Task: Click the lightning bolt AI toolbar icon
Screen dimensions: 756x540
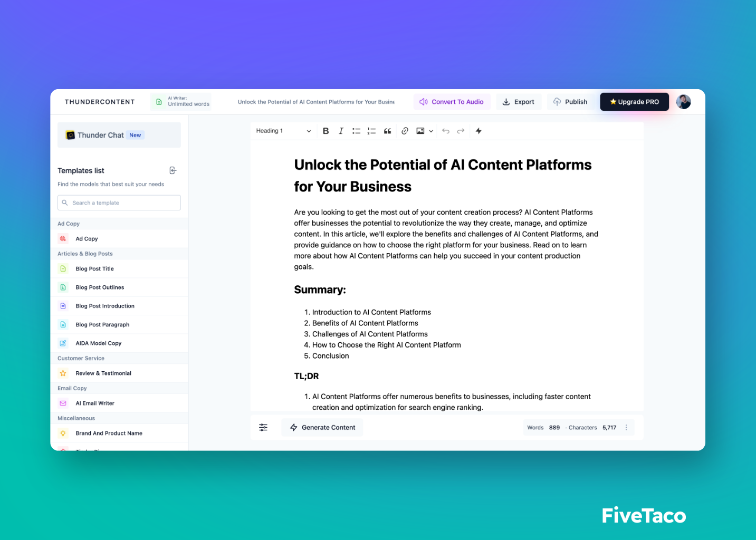Action: pos(479,131)
